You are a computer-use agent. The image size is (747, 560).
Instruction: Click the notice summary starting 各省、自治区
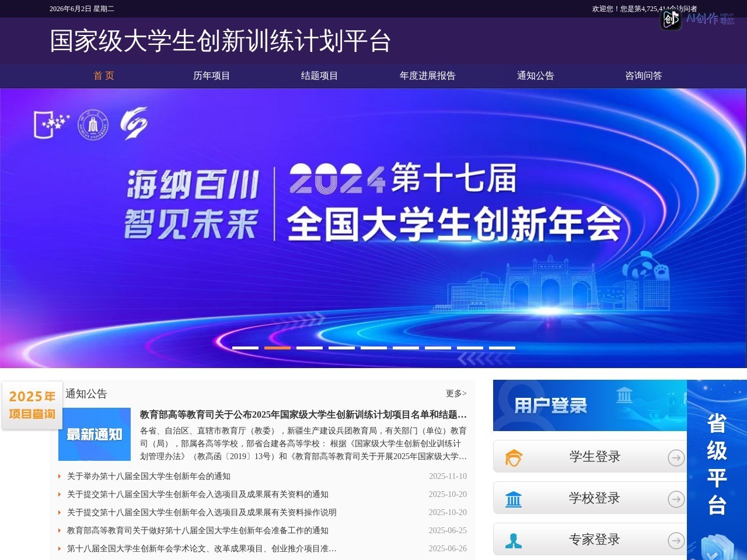[303, 443]
